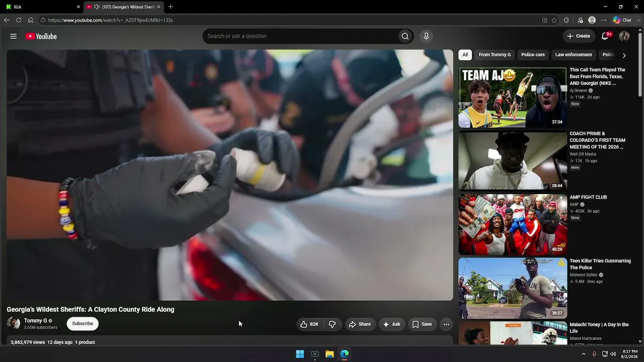Open the Malachi Toney video thumbnail
The width and height of the screenshot is (644, 362).
(x=513, y=333)
